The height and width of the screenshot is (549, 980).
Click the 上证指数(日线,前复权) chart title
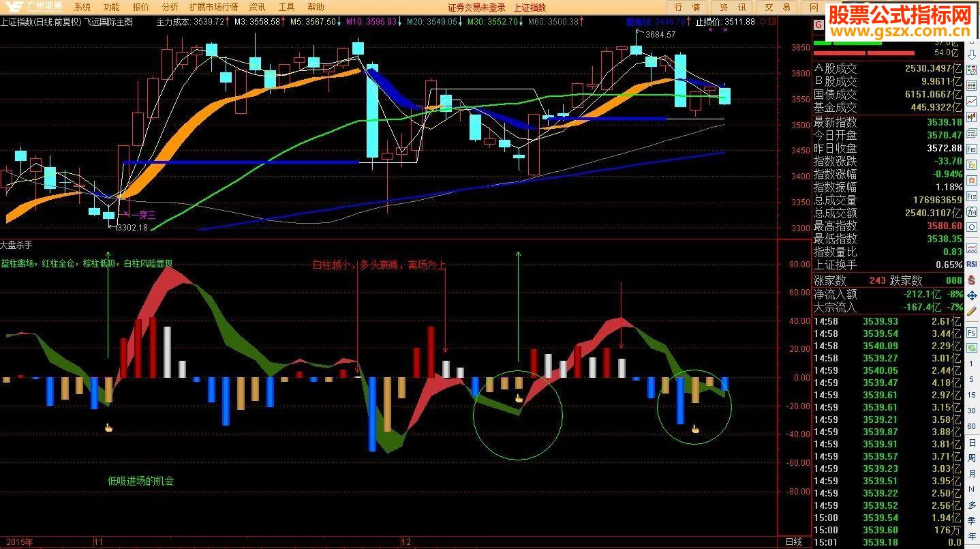point(41,22)
